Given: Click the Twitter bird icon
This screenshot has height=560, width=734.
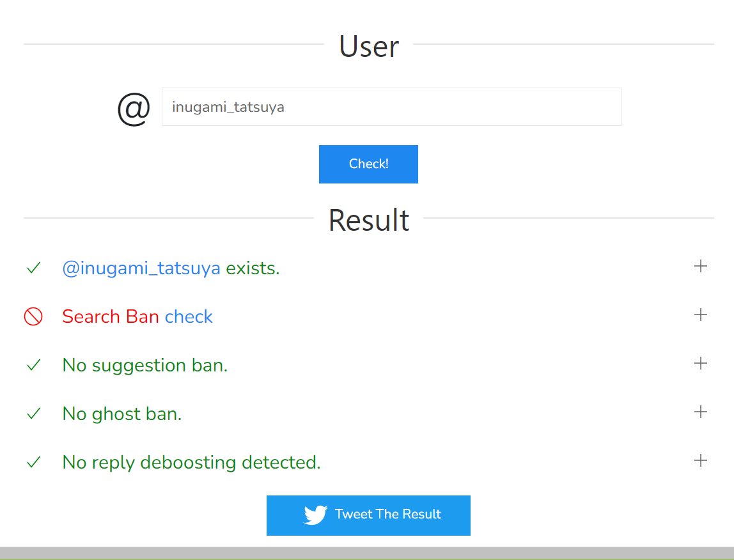Looking at the screenshot, I should click(315, 515).
